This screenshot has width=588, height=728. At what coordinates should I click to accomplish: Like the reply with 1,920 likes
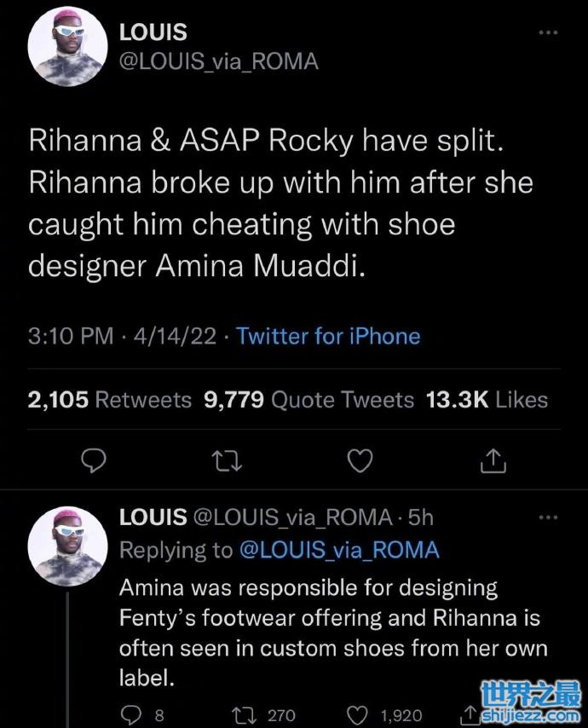click(x=361, y=715)
